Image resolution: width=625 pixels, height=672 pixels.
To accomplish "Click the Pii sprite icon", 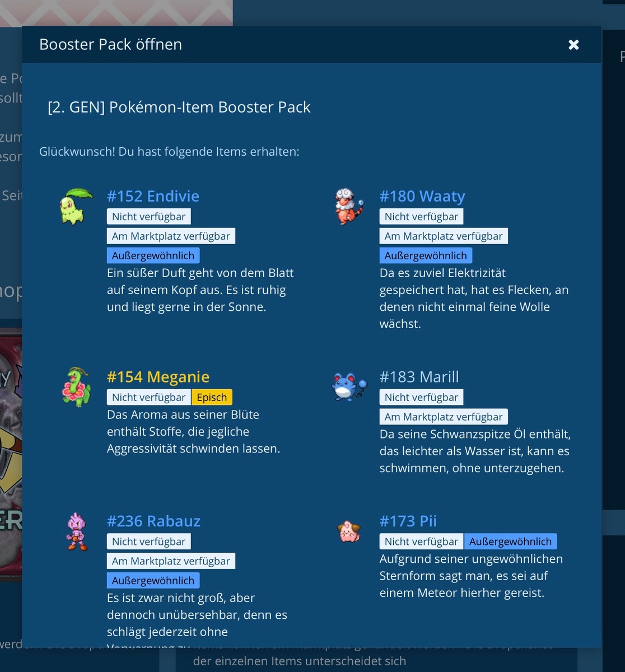I will [349, 531].
